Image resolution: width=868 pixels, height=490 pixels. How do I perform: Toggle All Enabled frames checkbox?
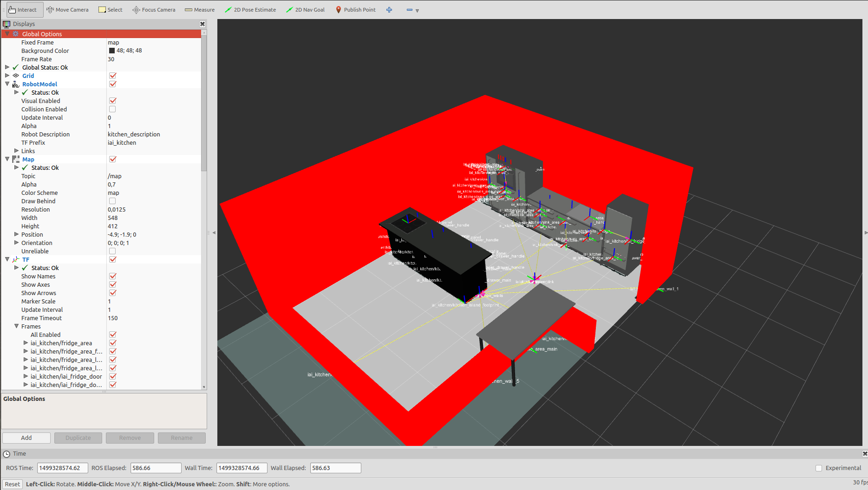(112, 335)
